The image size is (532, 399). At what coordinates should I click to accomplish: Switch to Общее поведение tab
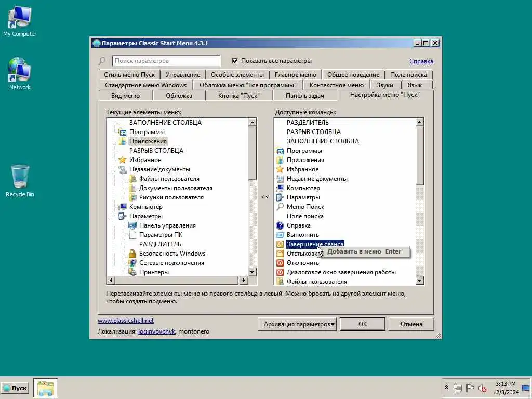pos(353,75)
